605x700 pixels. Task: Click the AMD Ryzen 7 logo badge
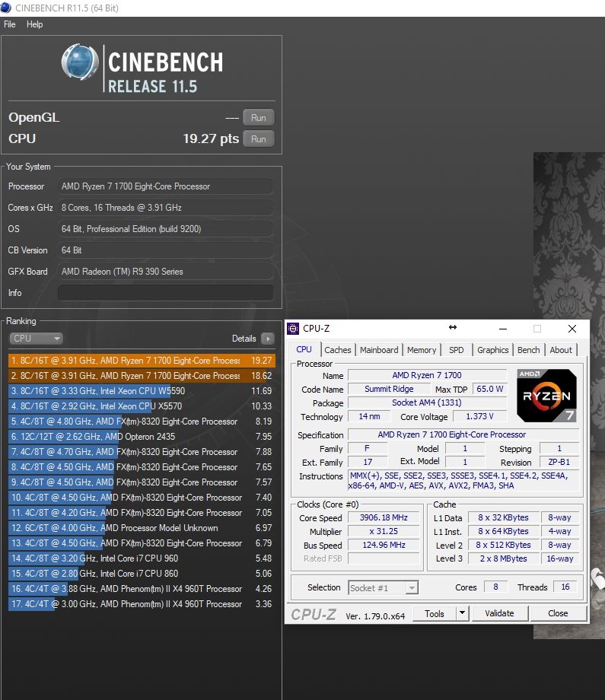[x=546, y=396]
